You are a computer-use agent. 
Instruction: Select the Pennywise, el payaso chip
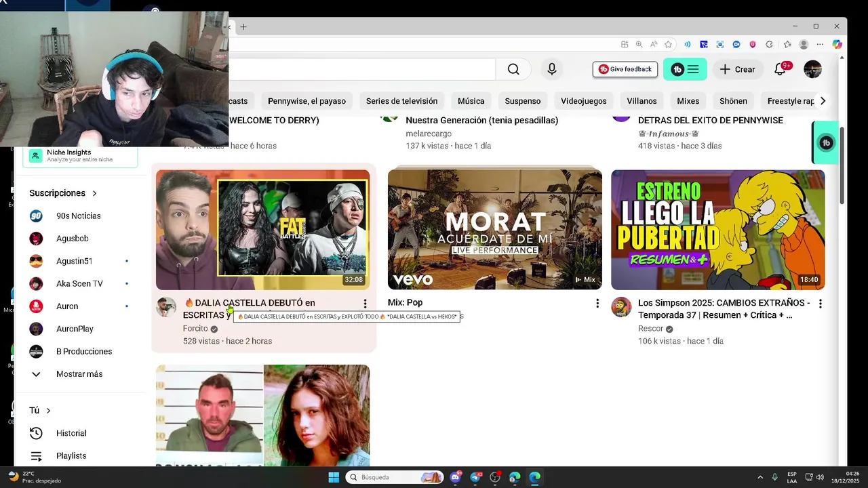coord(307,101)
